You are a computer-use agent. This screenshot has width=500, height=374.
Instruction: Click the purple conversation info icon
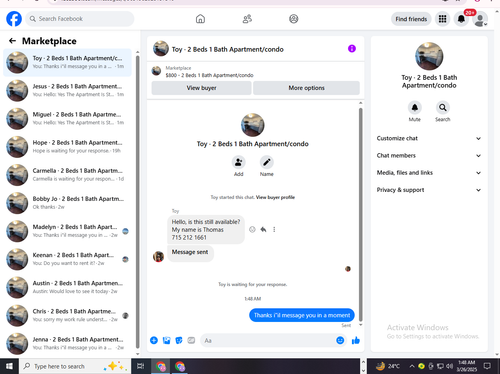[352, 49]
